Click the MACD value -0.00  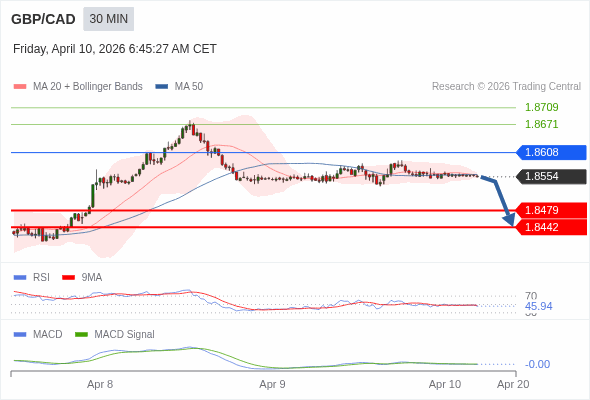click(537, 364)
